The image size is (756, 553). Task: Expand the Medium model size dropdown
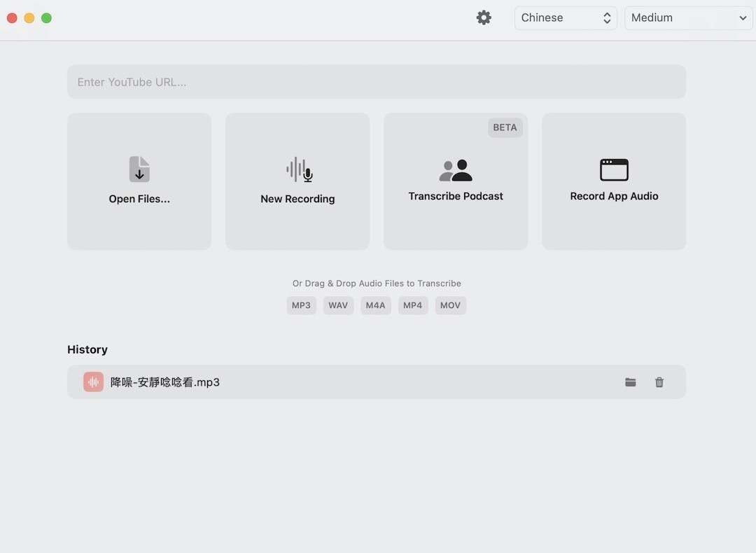(689, 18)
